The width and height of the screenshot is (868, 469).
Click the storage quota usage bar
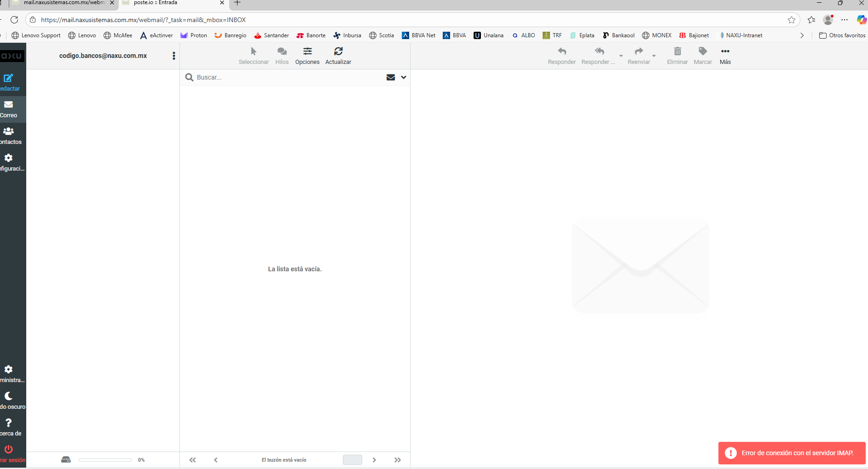pos(105,460)
